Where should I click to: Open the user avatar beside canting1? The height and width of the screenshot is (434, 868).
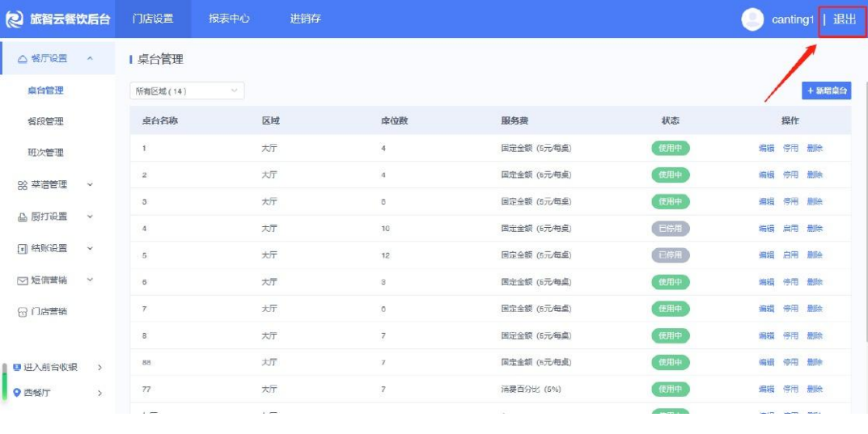(x=752, y=19)
